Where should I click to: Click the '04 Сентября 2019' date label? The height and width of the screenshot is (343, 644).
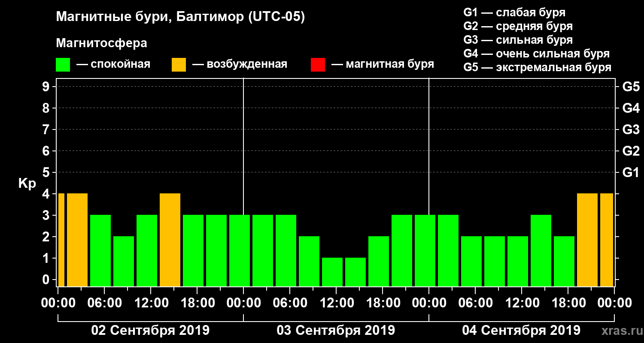(521, 331)
